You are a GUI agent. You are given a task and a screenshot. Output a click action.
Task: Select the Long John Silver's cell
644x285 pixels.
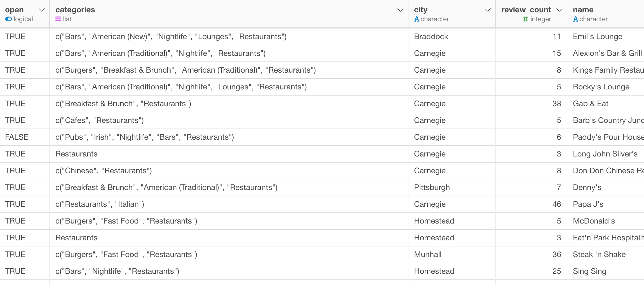coord(606,154)
